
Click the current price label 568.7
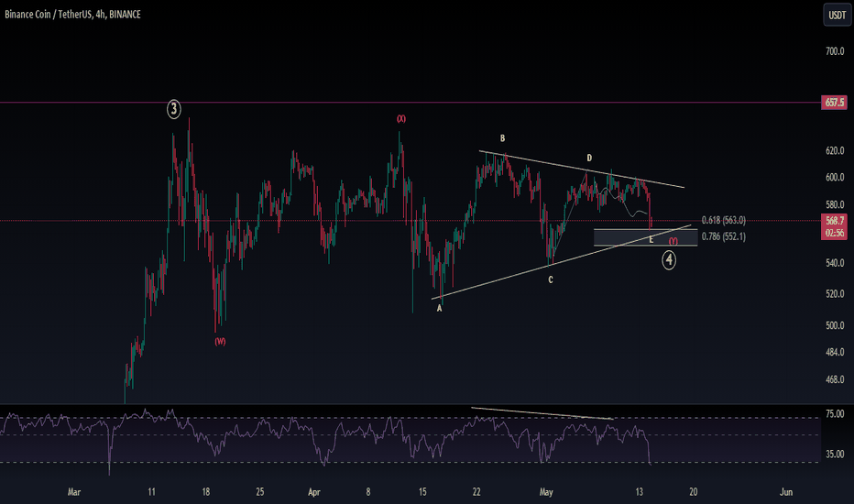[834, 221]
